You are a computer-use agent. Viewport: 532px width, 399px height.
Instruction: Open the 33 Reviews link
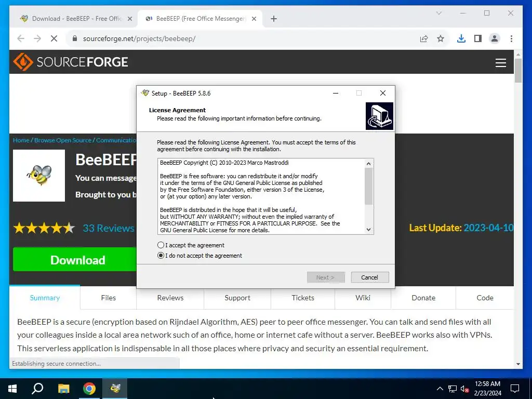(109, 228)
